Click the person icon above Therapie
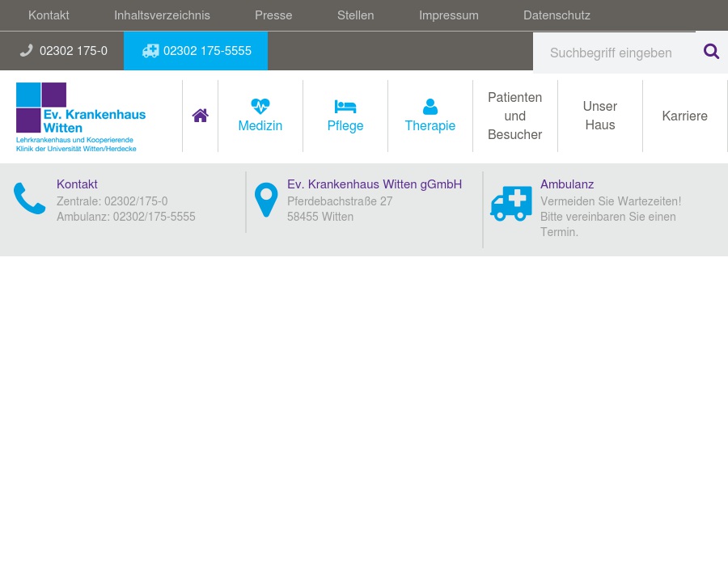Viewport: 728px width, 566px height. click(x=430, y=107)
